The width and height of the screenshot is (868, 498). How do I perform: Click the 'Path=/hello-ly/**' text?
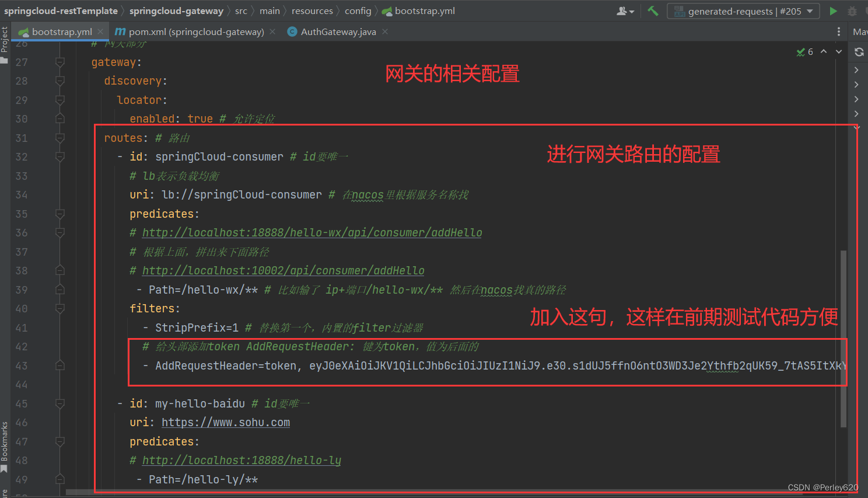[203, 479]
